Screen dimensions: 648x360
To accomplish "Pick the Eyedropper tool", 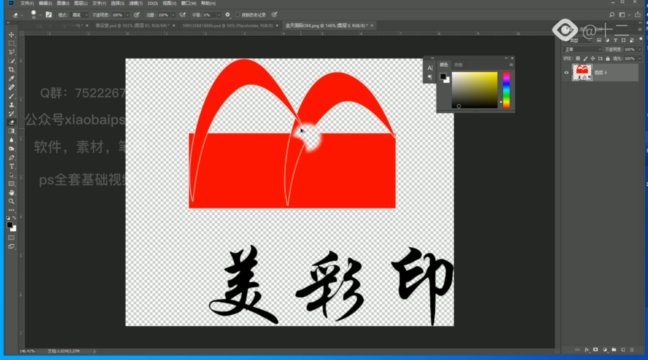I will pyautogui.click(x=12, y=79).
